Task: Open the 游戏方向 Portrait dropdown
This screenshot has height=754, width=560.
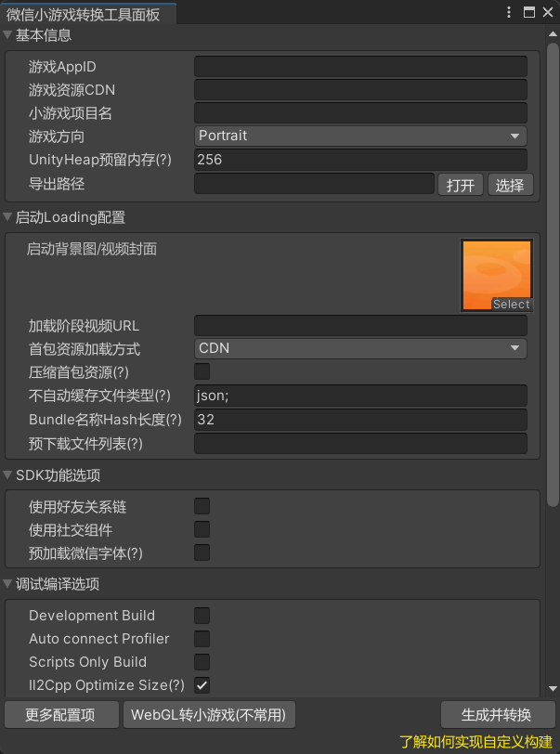Action: [x=360, y=136]
